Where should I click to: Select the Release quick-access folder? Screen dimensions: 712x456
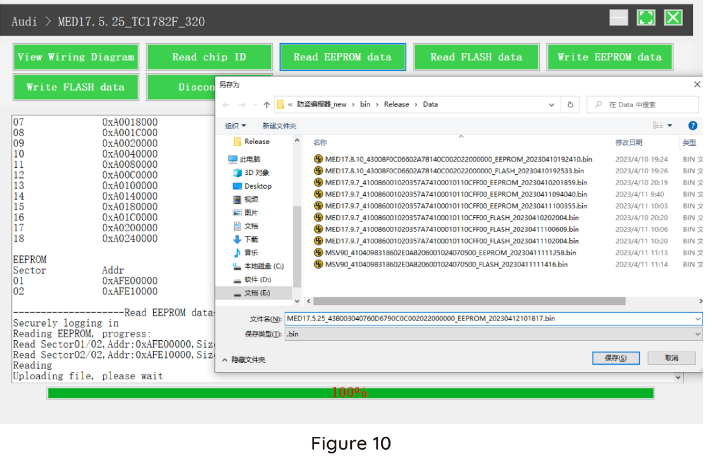pyautogui.click(x=256, y=142)
